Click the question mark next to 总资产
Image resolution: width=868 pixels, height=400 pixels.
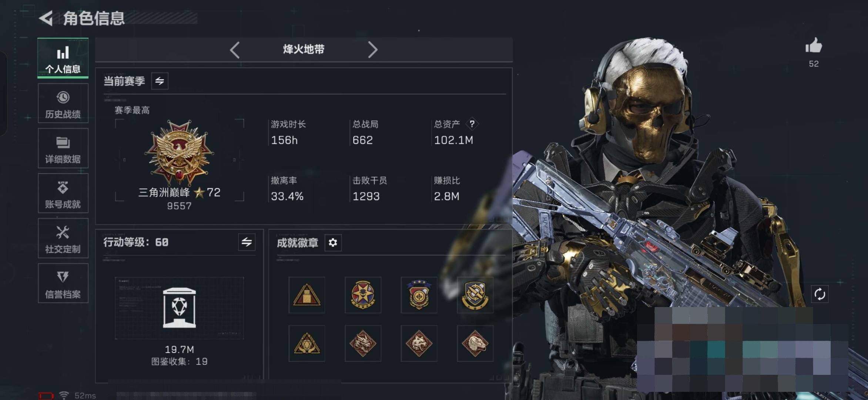point(472,124)
